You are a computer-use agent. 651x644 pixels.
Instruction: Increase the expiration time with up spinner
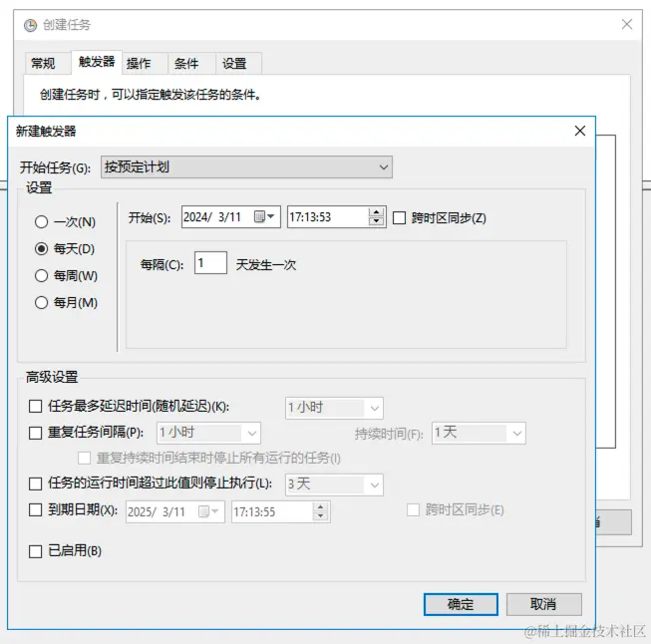tap(320, 507)
